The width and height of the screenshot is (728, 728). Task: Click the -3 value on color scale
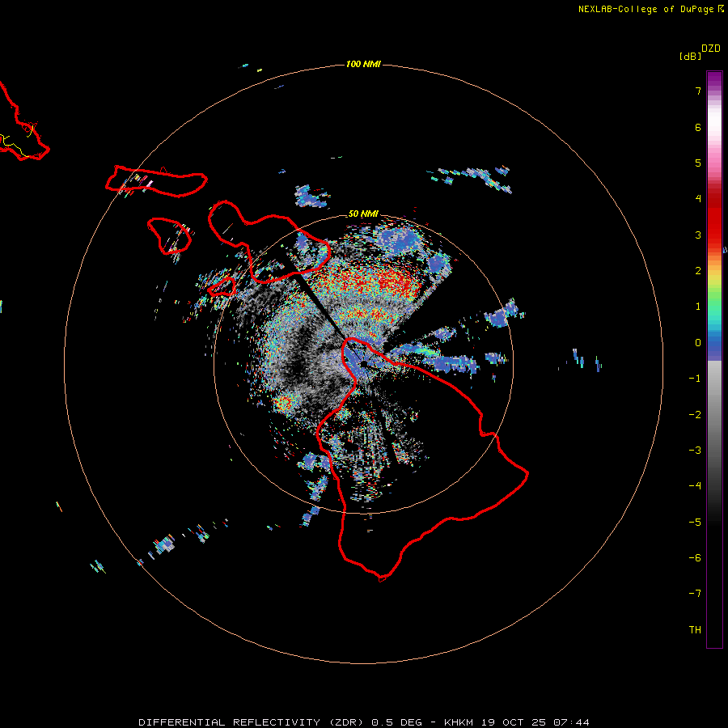pyautogui.click(x=695, y=451)
